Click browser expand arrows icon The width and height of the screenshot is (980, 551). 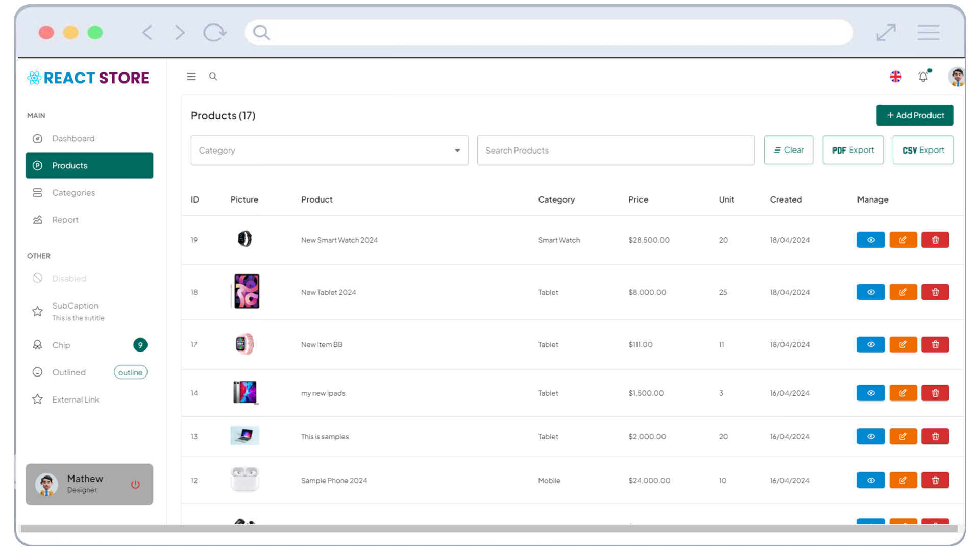click(x=886, y=33)
